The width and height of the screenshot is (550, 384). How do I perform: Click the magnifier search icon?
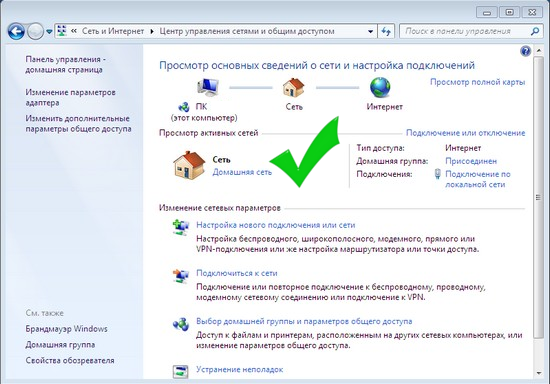click(535, 32)
